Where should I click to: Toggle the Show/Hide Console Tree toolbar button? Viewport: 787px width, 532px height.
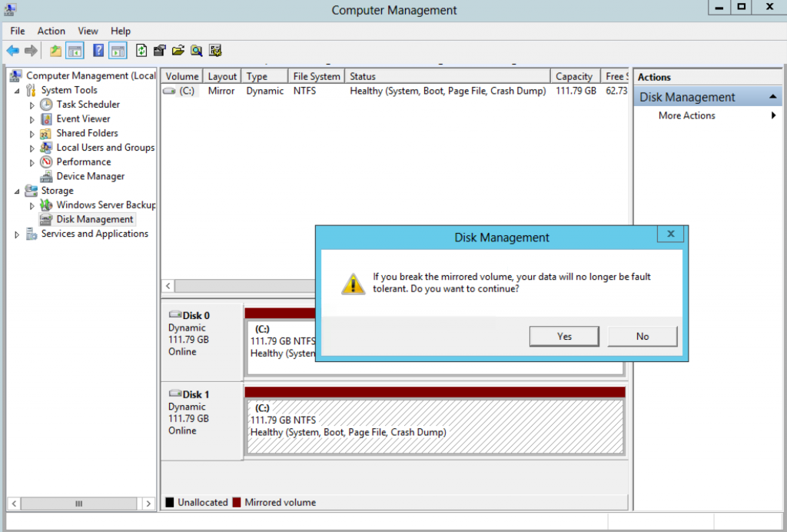pos(75,51)
